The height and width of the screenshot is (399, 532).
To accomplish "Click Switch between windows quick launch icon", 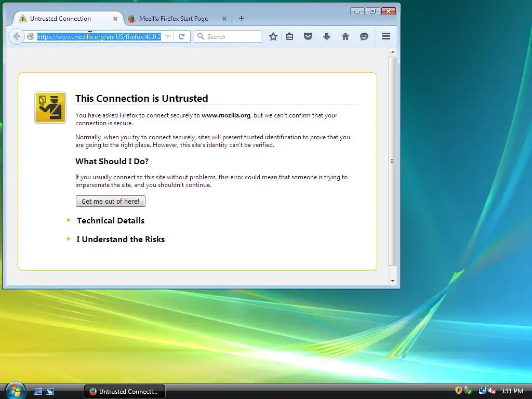I will 50,392.
